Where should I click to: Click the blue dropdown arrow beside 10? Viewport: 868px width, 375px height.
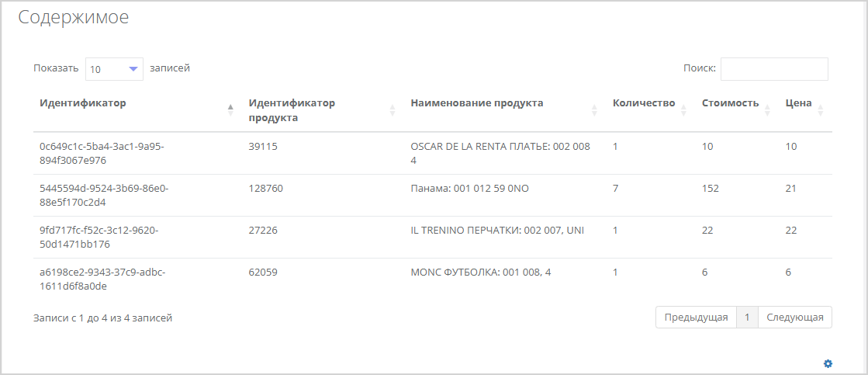(133, 69)
